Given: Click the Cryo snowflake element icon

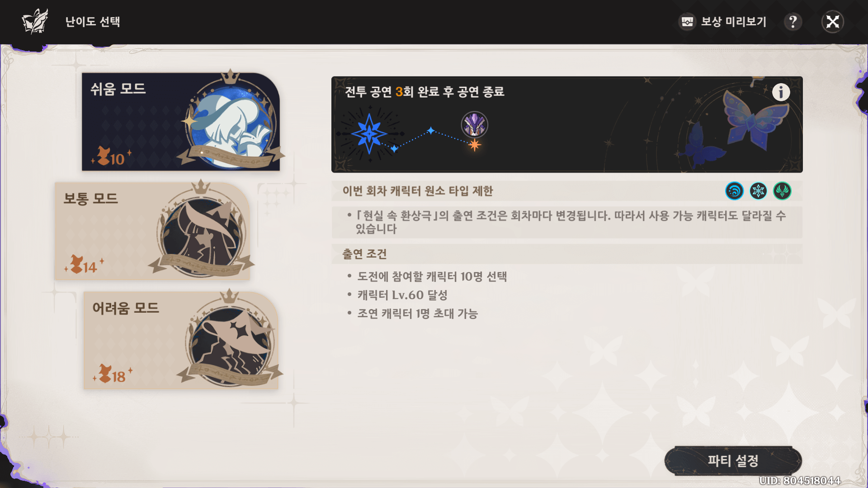Looking at the screenshot, I should 758,191.
